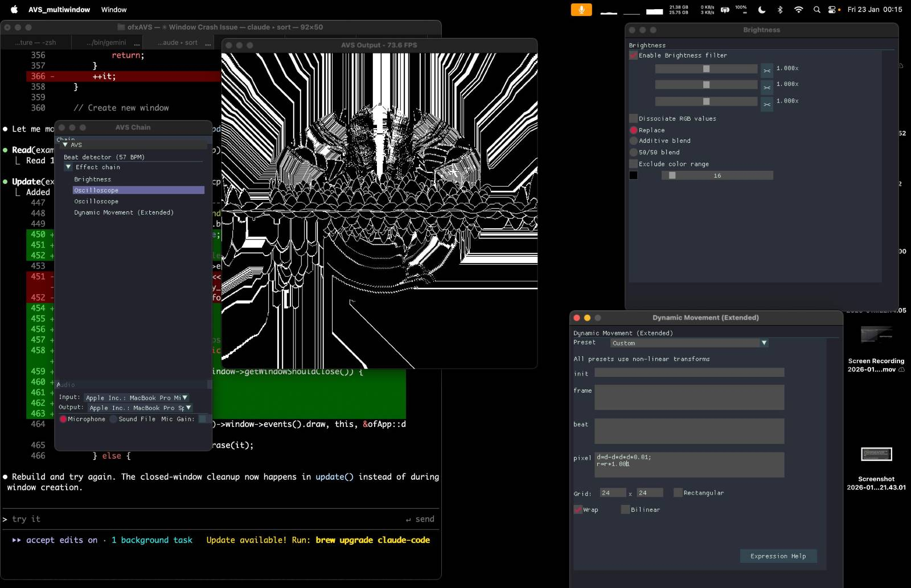Click the Bluetooth icon in menu bar
The width and height of the screenshot is (911, 588).
[780, 10]
